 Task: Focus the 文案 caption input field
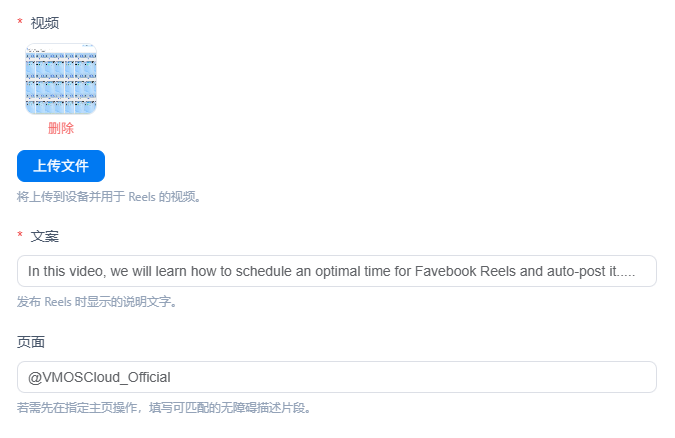[x=337, y=271]
